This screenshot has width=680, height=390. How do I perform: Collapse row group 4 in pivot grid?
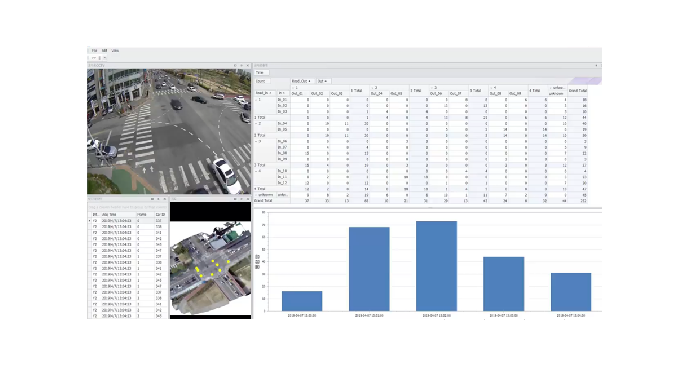256,171
